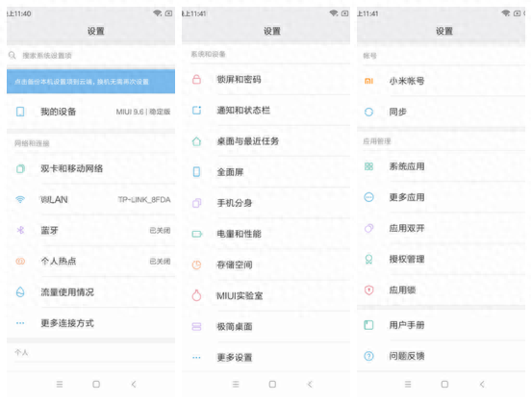Open 个人热点 row label
The width and height of the screenshot is (532, 404).
pyautogui.click(x=59, y=262)
